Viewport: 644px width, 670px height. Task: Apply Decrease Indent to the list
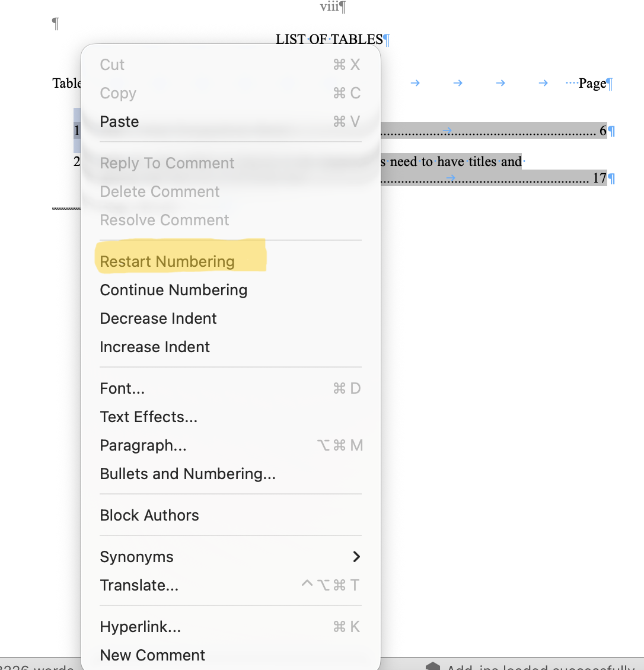coord(158,318)
